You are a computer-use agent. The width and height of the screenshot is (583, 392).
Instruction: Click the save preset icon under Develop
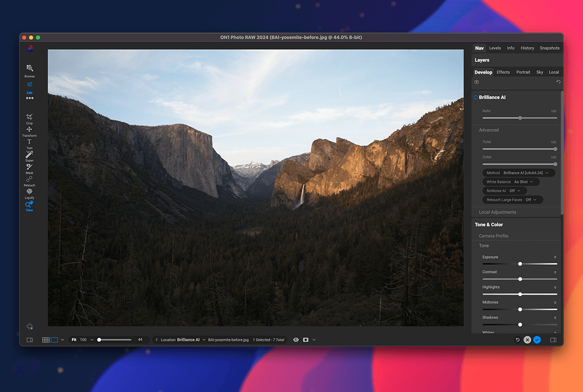click(476, 82)
